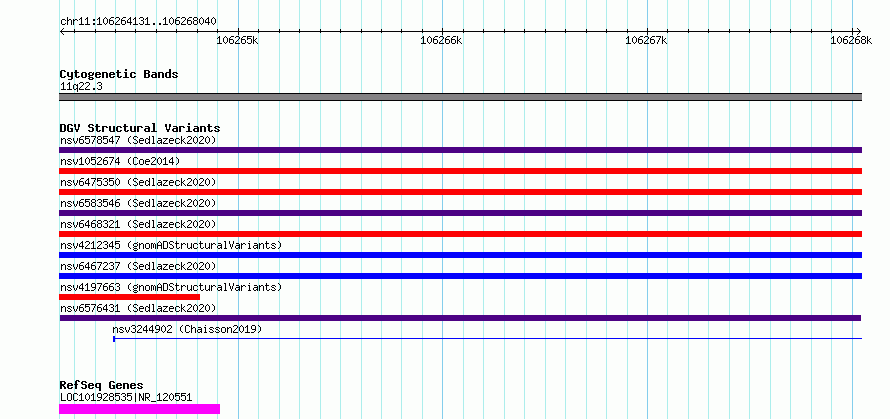Select the short red bar under nsv4197663
This screenshot has height=419, width=890.
tap(129, 297)
